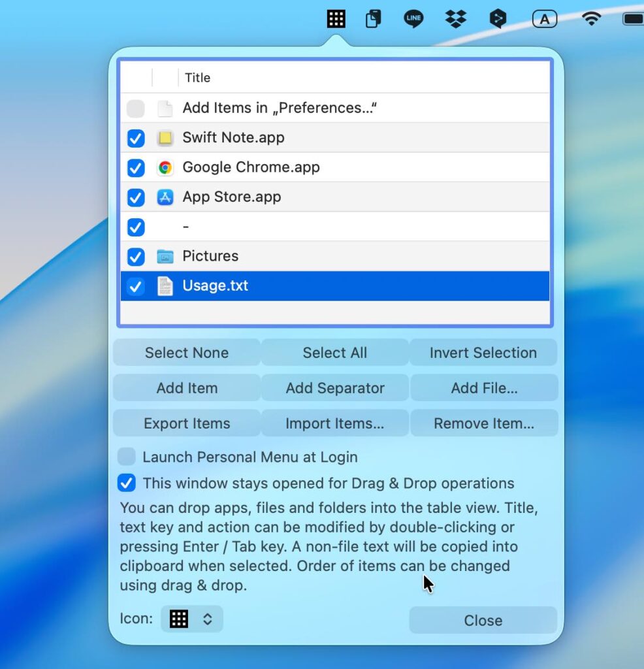This screenshot has width=644, height=669.
Task: Open the clipboard manager menu bar icon
Action: (373, 19)
